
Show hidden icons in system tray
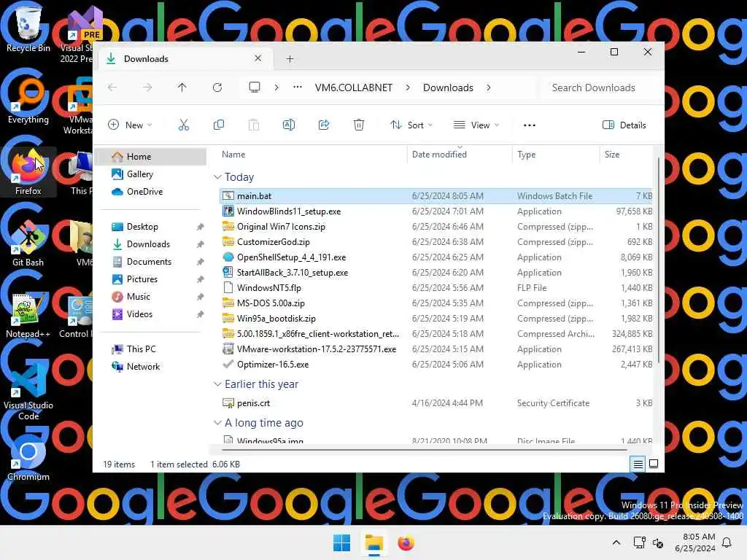616,542
